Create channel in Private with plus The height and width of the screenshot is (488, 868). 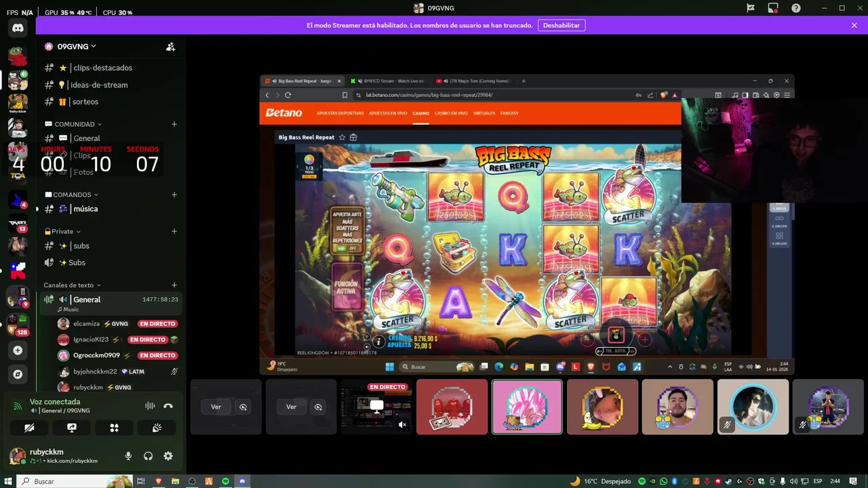click(x=174, y=231)
